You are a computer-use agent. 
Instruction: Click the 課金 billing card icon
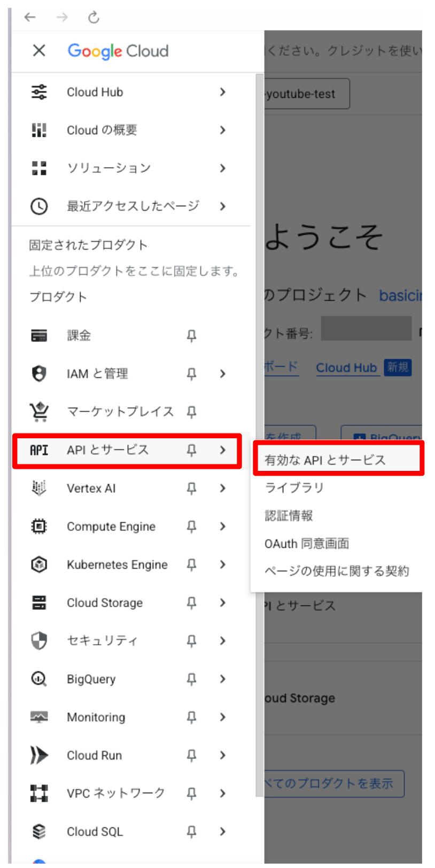[x=39, y=336]
